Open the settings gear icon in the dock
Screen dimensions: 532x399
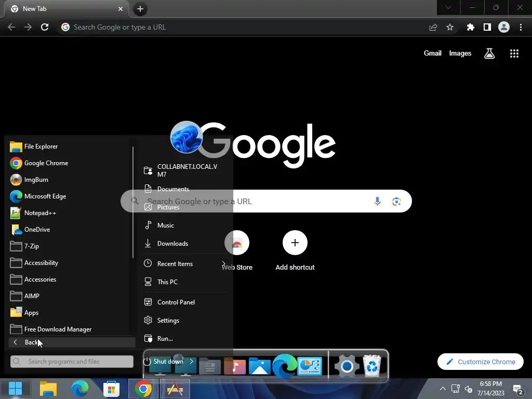click(347, 366)
